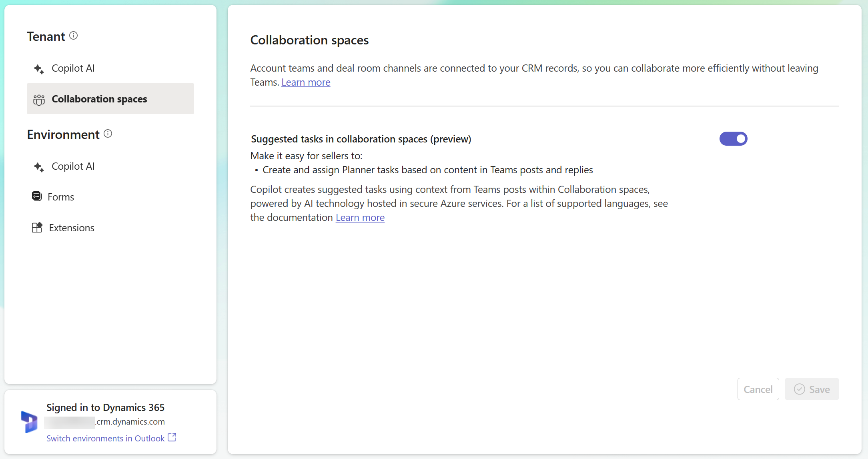Click the Cancel button

click(x=757, y=389)
